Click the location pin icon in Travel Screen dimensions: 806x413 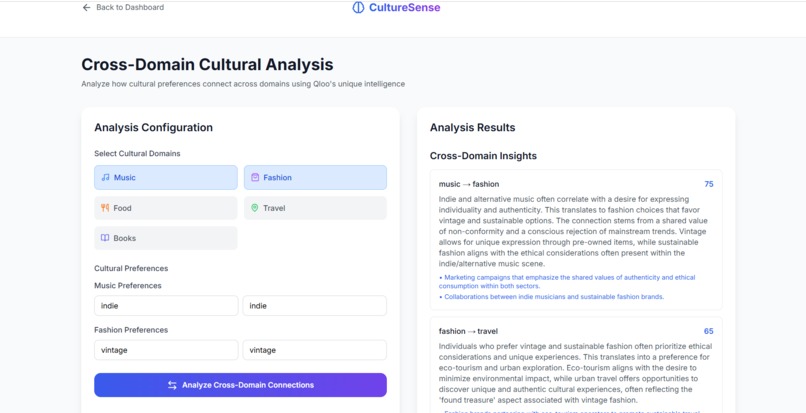coord(254,208)
